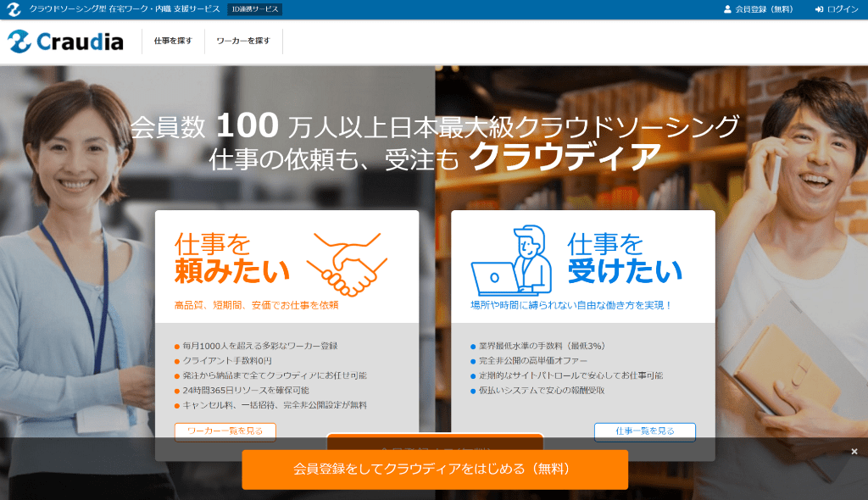Open the ワーカーを探す menu

pos(243,41)
